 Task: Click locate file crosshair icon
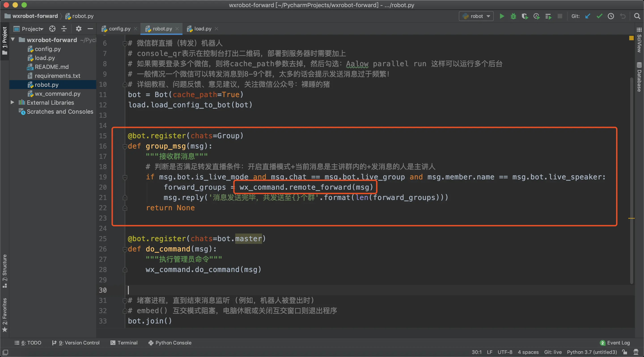[x=52, y=29]
